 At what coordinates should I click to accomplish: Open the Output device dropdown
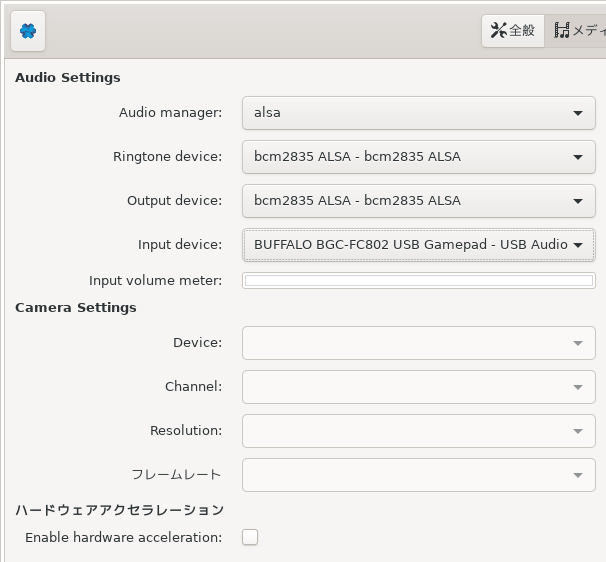419,201
